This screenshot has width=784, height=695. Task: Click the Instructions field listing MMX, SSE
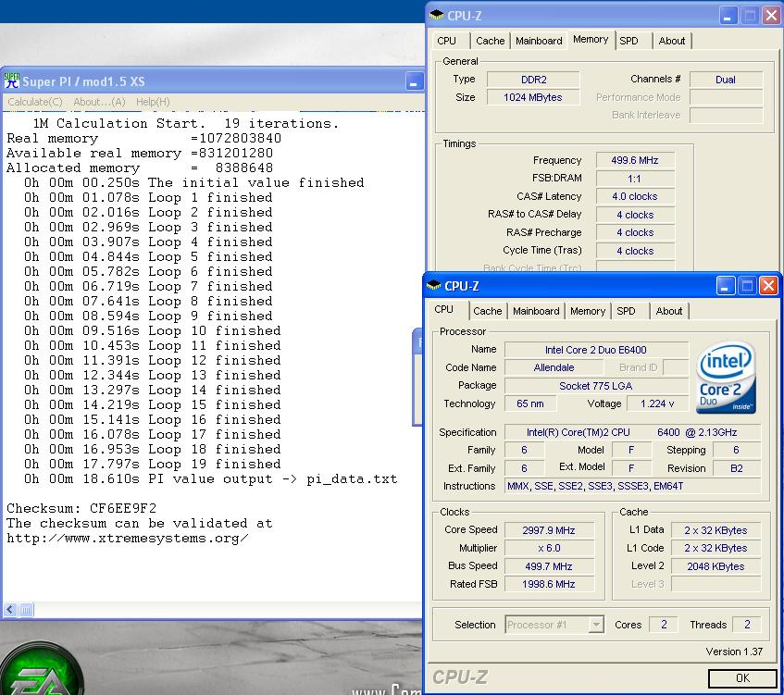pyautogui.click(x=632, y=486)
